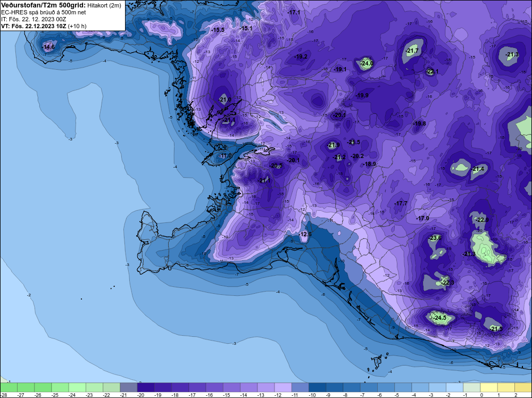532x398 pixels.
Task: Click the dark blue legend swatch labeled -10
Action: coord(318,387)
